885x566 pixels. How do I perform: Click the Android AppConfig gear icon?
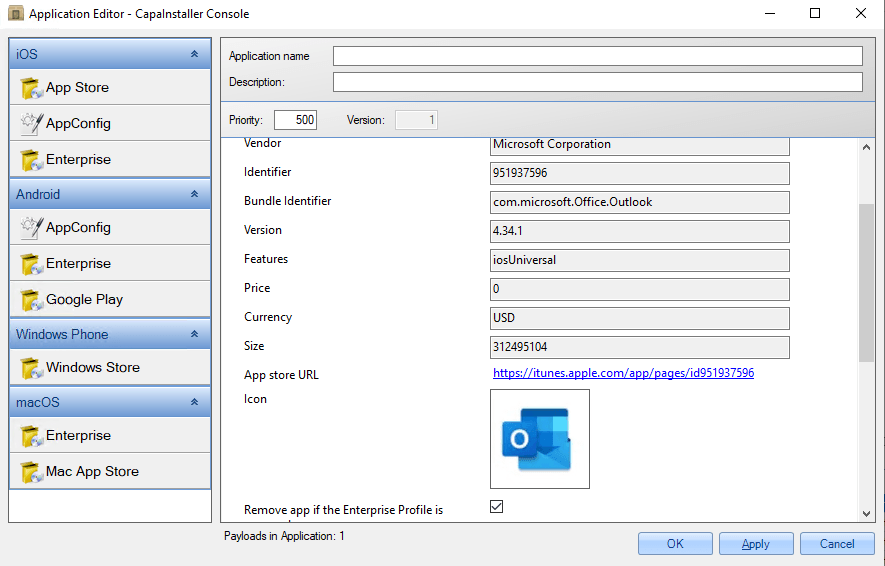[x=31, y=228]
